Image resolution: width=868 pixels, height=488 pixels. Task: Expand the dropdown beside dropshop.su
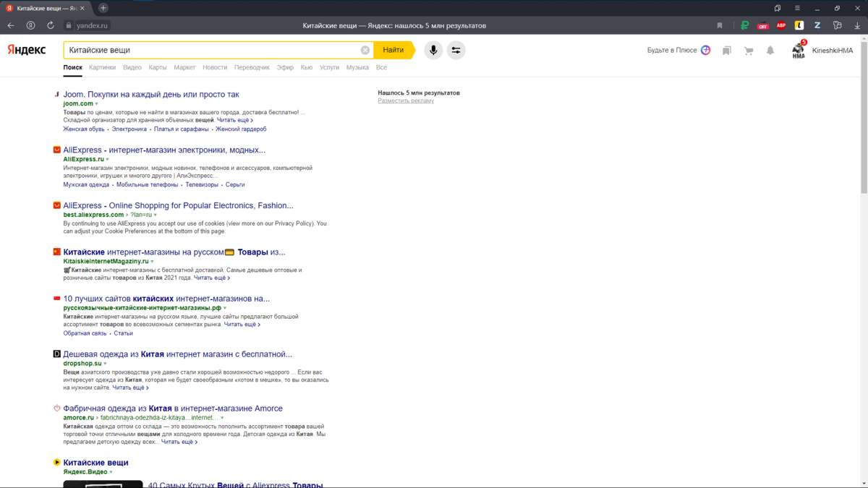105,364
